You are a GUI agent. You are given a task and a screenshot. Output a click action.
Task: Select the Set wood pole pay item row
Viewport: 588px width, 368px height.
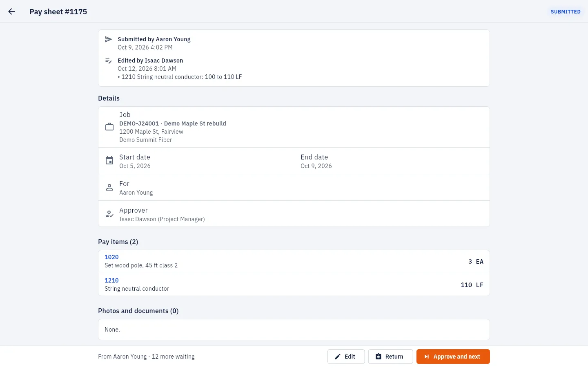[x=294, y=261]
